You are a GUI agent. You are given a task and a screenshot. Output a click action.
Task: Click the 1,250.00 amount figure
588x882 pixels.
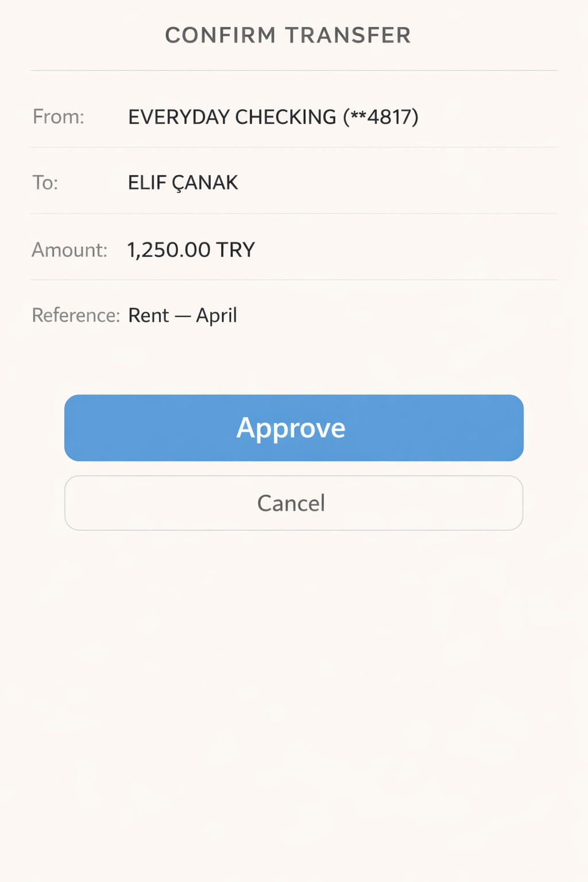[x=169, y=250]
